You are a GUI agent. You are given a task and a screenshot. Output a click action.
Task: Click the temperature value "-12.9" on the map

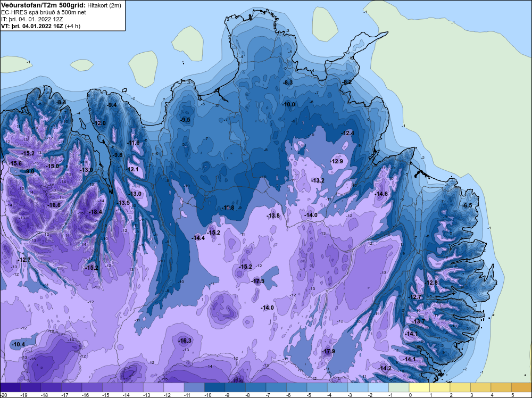click(337, 161)
